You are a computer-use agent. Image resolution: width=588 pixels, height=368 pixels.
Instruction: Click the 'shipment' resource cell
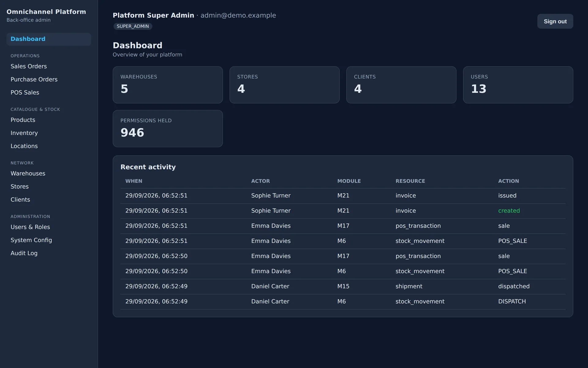pyautogui.click(x=409, y=286)
